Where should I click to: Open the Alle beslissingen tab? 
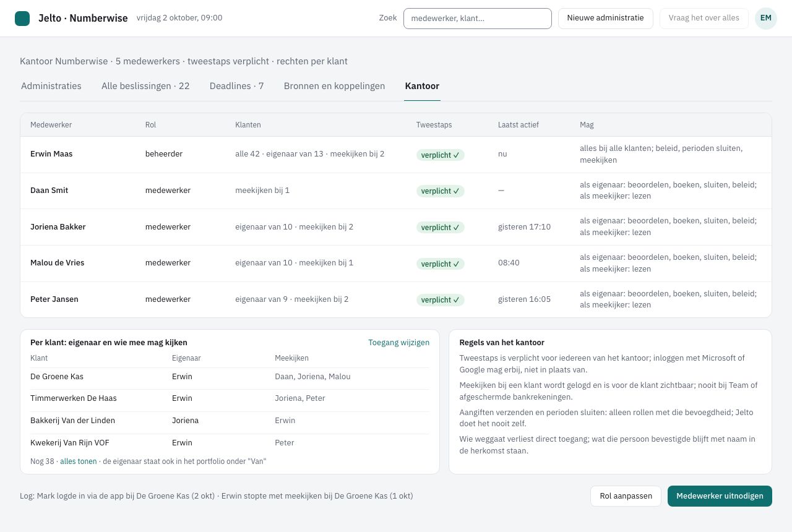pyautogui.click(x=145, y=87)
